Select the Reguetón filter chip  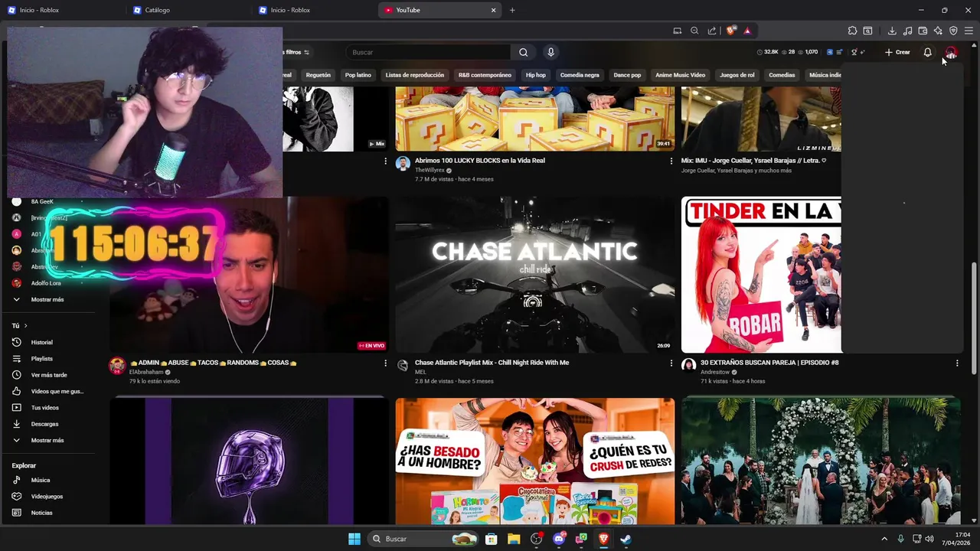coord(318,75)
